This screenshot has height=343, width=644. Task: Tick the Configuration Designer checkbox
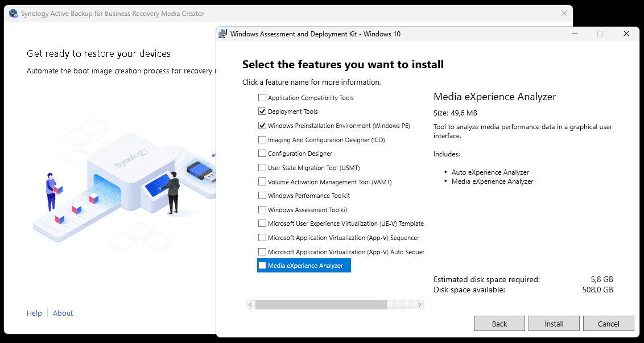point(262,153)
